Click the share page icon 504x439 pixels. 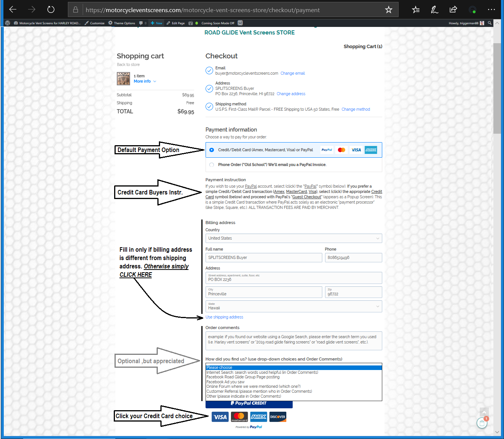pos(453,9)
